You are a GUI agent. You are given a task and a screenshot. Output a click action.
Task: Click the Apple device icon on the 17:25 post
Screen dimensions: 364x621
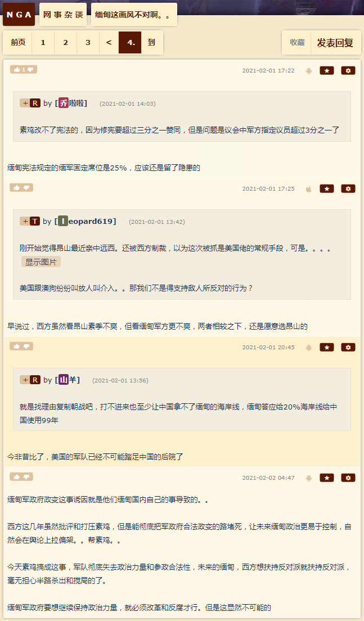[x=309, y=188]
